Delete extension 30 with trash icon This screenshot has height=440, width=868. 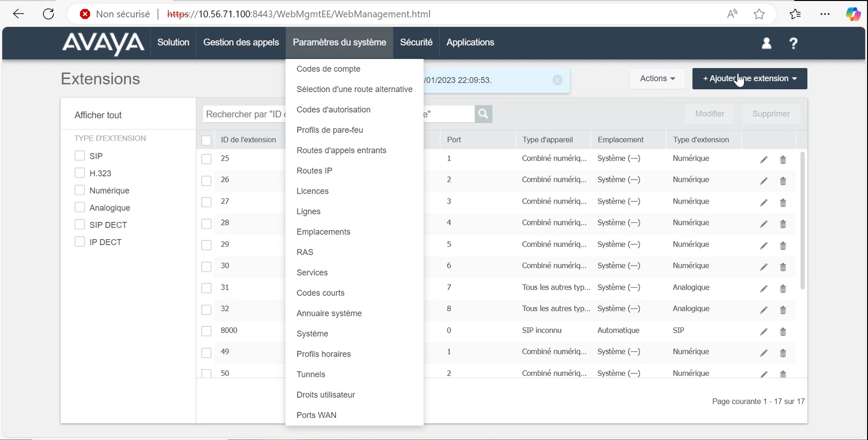[x=783, y=267]
